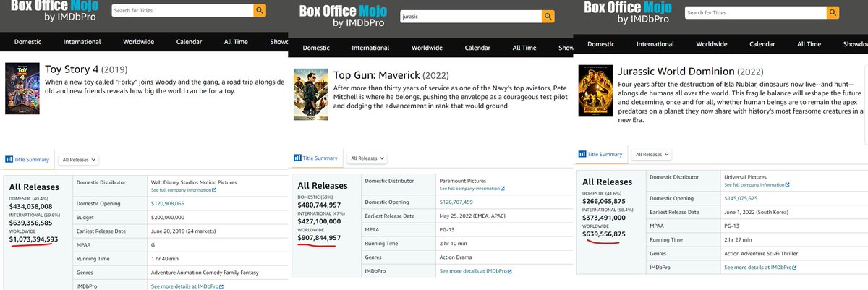Click Toy Story 4 worldwide total $1,073,394,593
This screenshot has width=868, height=290.
(x=34, y=239)
